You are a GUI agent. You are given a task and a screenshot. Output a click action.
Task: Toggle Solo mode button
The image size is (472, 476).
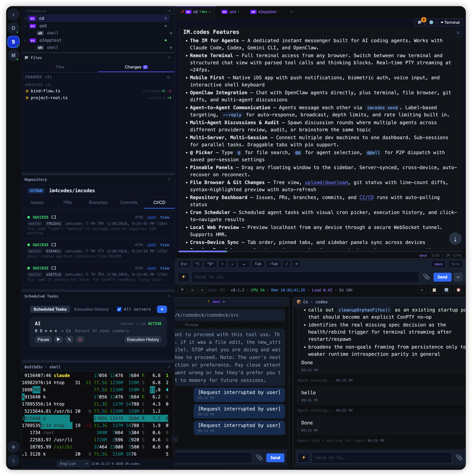[x=455, y=264]
